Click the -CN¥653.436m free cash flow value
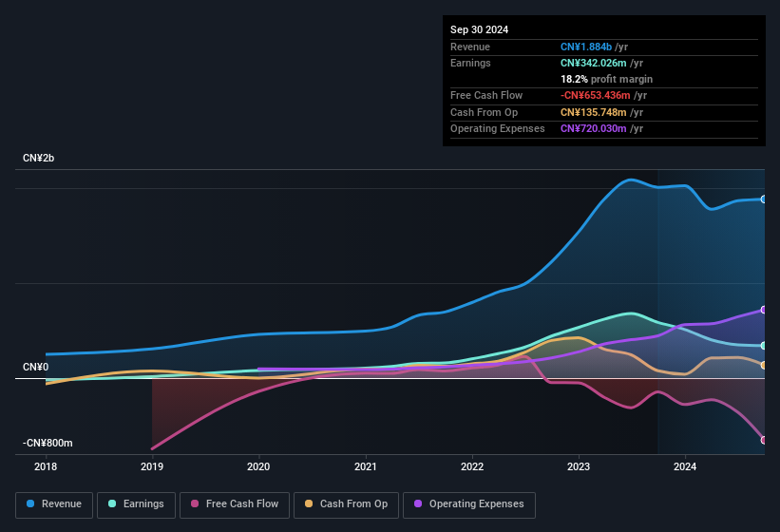780x532 pixels. point(596,95)
